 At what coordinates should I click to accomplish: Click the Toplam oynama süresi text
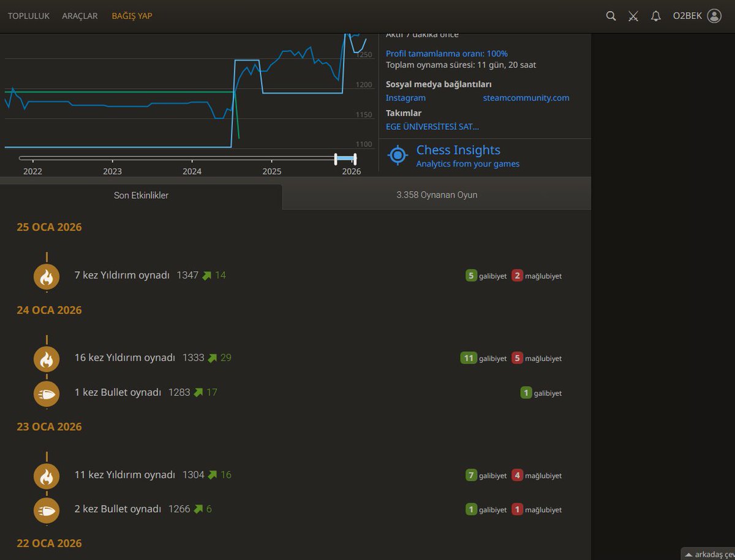[461, 64]
